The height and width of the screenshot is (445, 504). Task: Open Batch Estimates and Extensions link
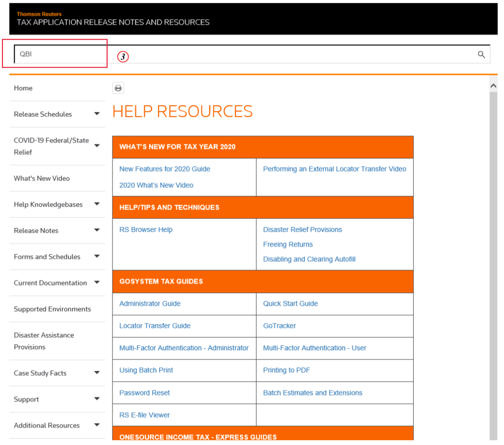coord(312,393)
